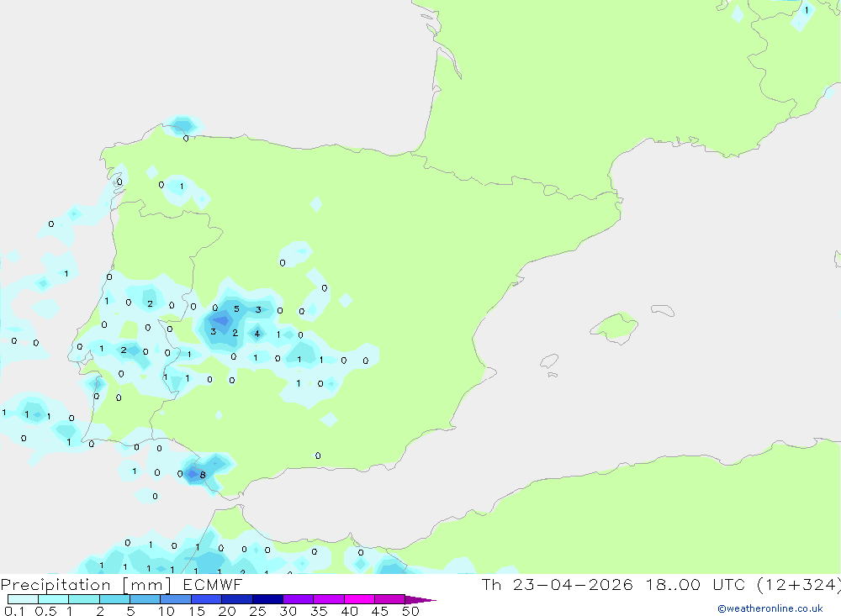Viewport: 841px width, 616px height.
Task: Click the Menorca island outline
Action: 663,310
